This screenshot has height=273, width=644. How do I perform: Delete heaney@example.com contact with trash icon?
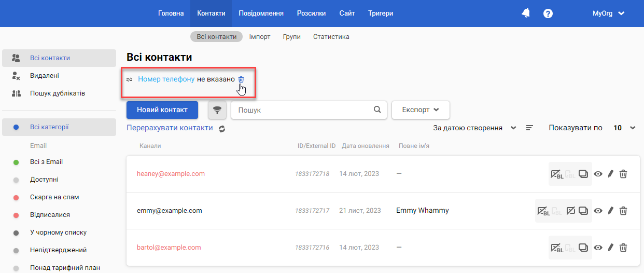click(x=623, y=174)
